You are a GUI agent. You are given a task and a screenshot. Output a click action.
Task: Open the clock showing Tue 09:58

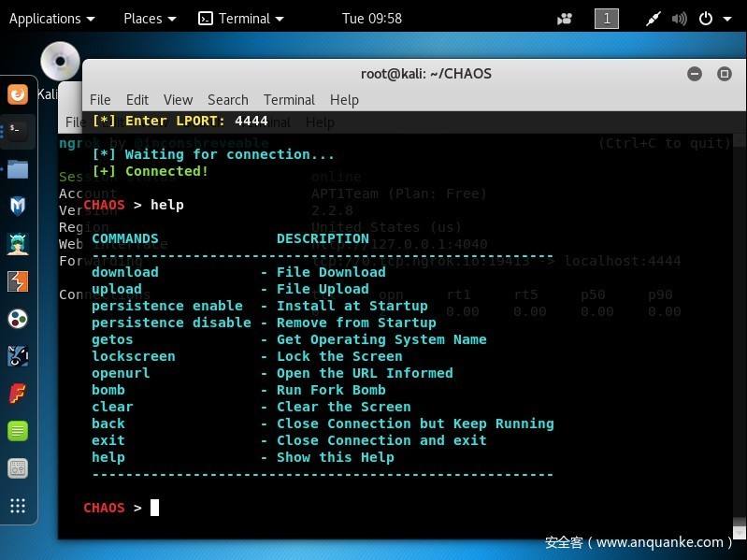tap(371, 19)
